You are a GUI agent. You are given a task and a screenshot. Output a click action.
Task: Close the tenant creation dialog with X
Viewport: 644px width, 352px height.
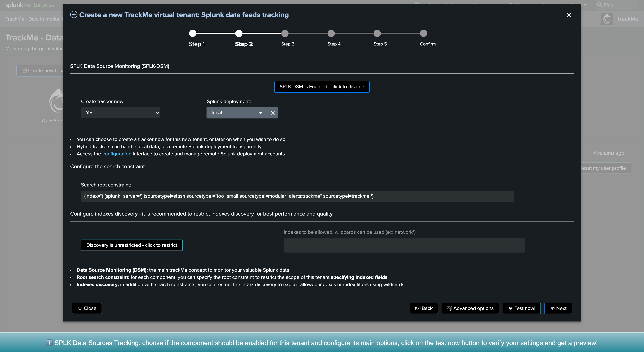click(569, 15)
